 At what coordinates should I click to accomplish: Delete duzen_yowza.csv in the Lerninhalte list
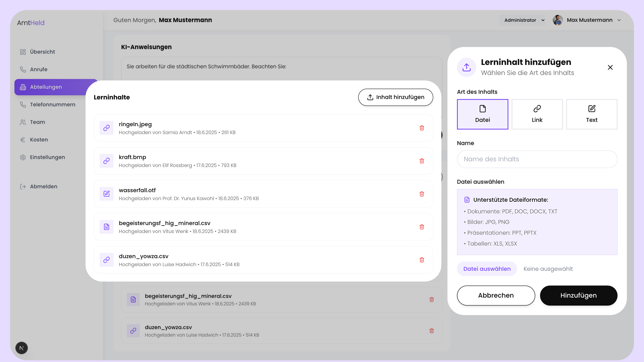(422, 260)
